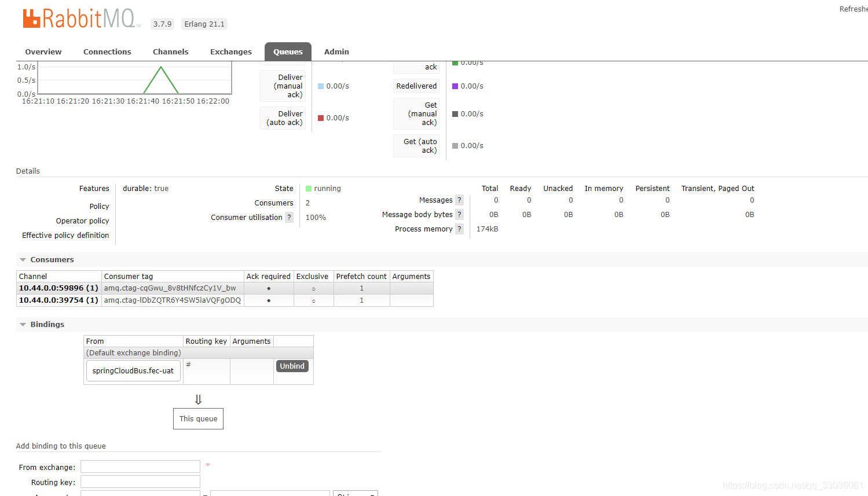The image size is (868, 496).
Task: Click the Consumer utilisation help icon
Action: coord(289,217)
